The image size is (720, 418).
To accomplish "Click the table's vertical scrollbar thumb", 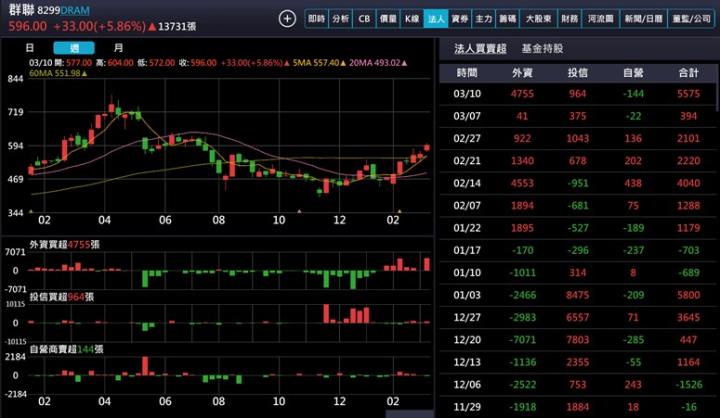I will pos(717,90).
